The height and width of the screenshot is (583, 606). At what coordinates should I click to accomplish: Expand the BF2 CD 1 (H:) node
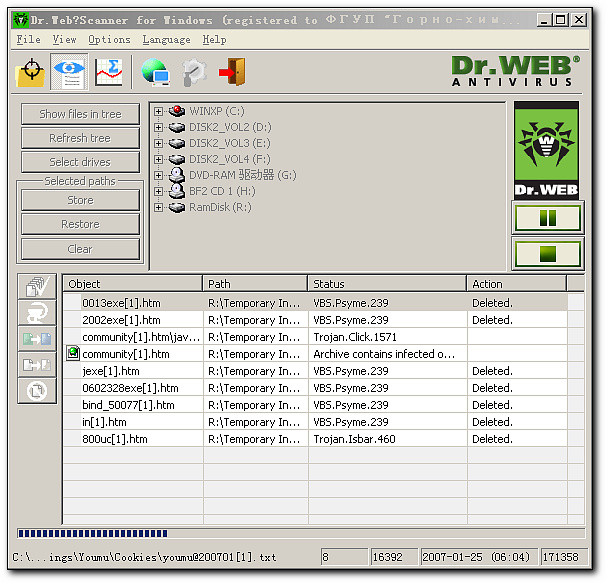[158, 191]
